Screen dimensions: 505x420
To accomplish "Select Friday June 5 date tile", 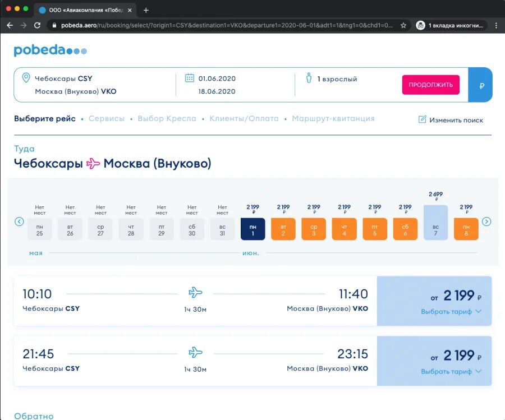I will (x=375, y=229).
